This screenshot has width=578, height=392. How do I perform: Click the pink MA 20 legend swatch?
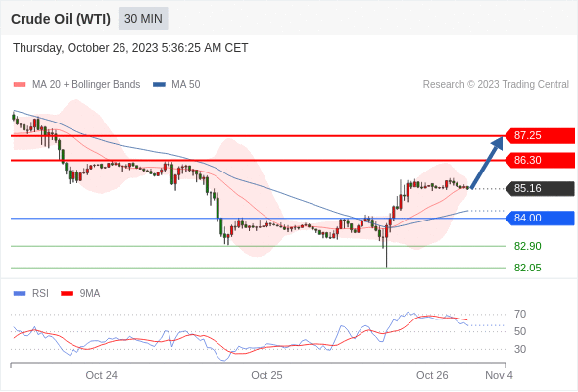click(x=20, y=85)
